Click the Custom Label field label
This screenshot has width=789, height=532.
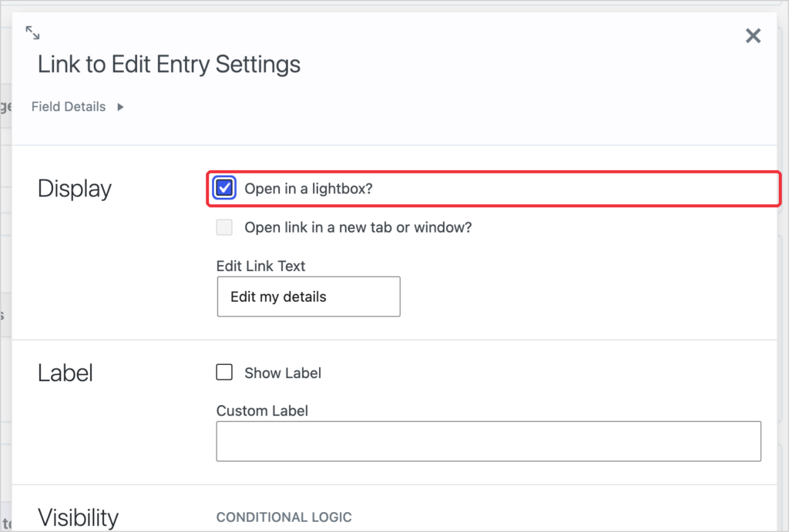click(262, 411)
